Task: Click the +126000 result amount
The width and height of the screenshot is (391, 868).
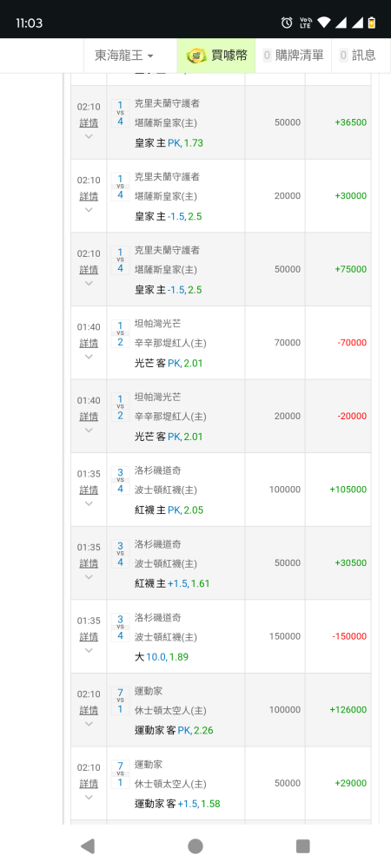Action: click(348, 710)
